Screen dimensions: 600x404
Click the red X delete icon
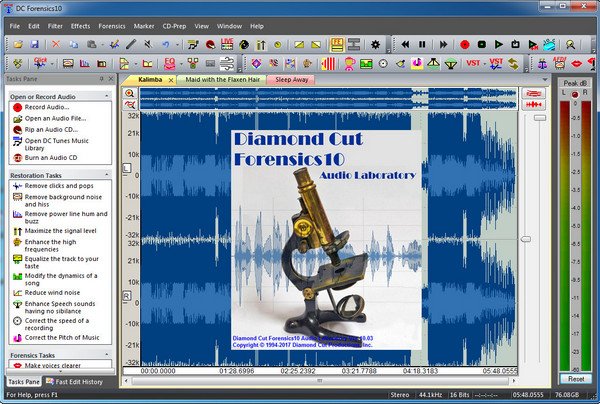pos(56,45)
